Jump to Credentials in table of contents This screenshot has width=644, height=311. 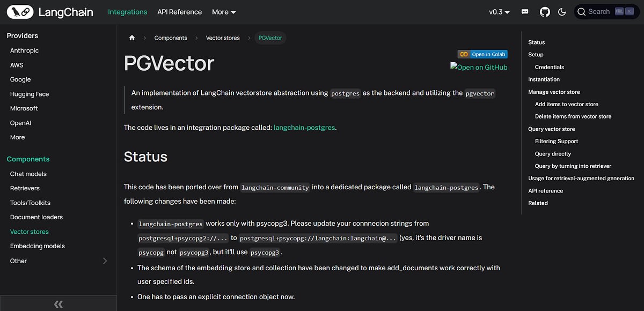[550, 67]
